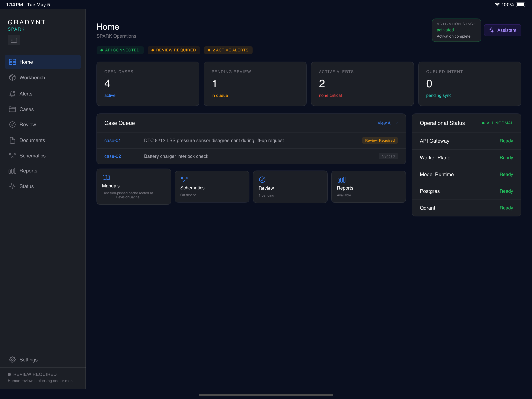Click the Alerts bell icon
The width and height of the screenshot is (532, 399).
tap(12, 94)
